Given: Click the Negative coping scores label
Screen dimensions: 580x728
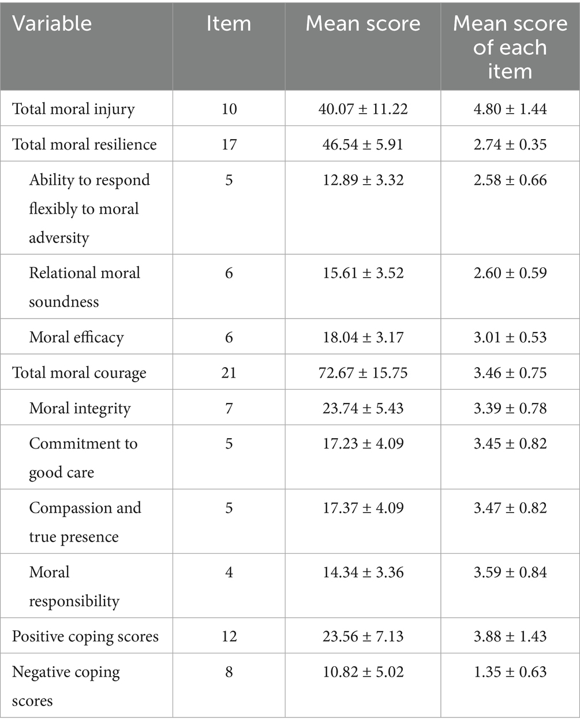Looking at the screenshot, I should pos(66,686).
